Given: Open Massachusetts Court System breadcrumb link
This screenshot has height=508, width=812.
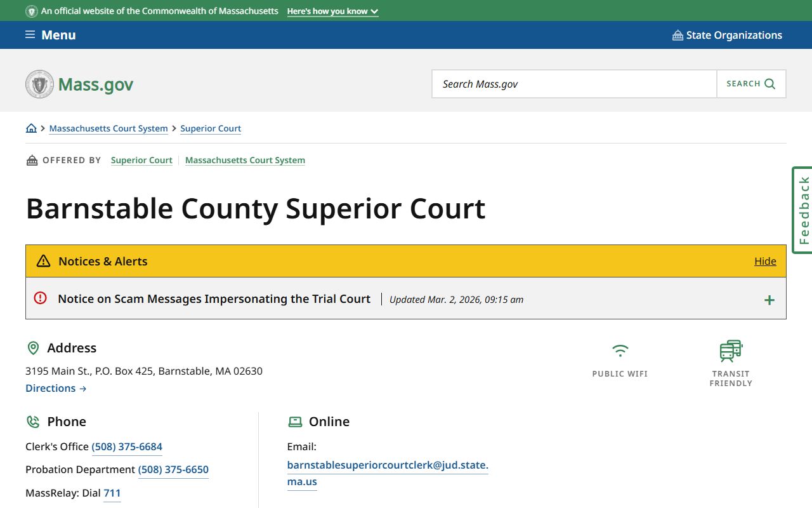Looking at the screenshot, I should pyautogui.click(x=108, y=128).
